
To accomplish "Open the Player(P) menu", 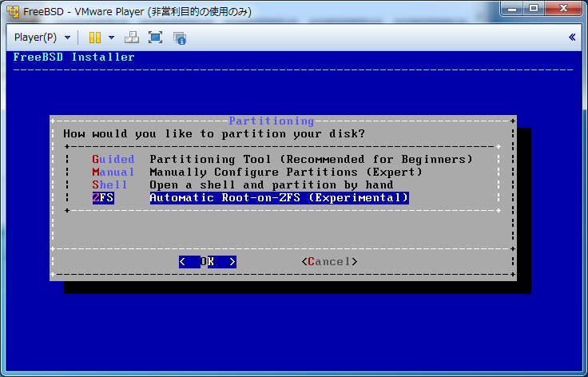I will coord(35,38).
